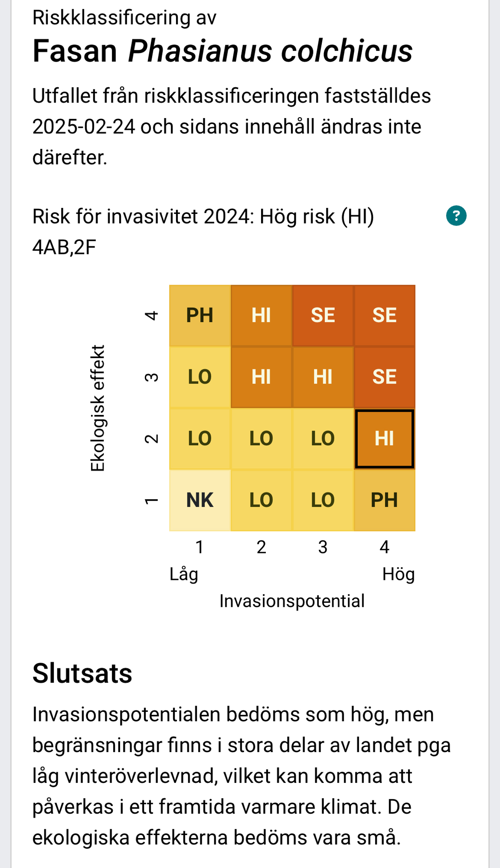Click the SE cell in ecological effect row 3
The image size is (500, 868).
pyautogui.click(x=384, y=377)
